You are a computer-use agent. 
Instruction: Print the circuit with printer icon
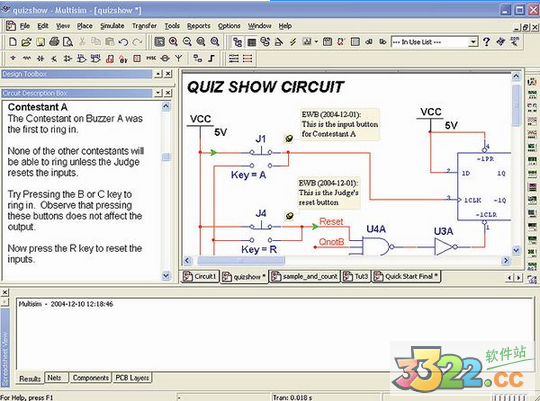(54, 42)
